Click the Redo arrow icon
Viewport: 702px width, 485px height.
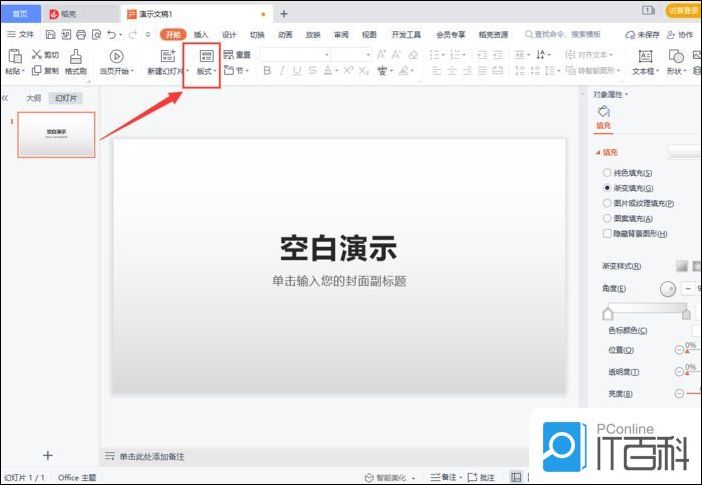click(132, 34)
